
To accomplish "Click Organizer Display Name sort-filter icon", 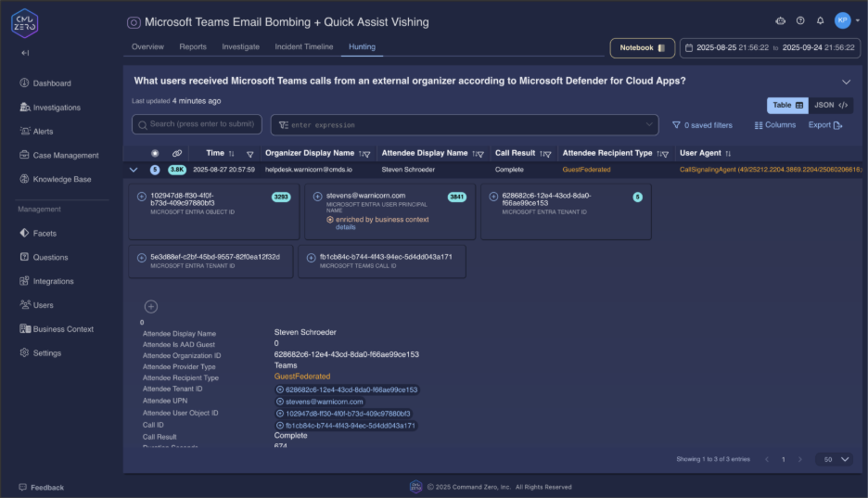I will click(x=364, y=154).
